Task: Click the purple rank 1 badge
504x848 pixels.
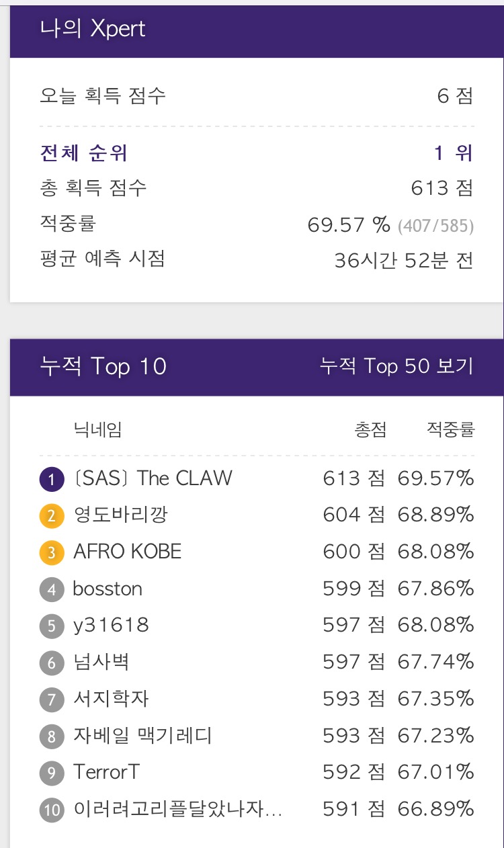Action: point(52,479)
